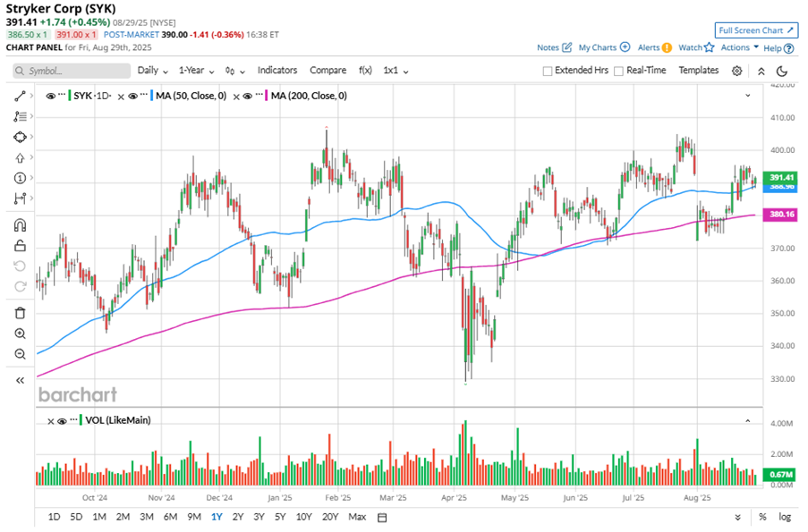Switch to log scale
808x532 pixels.
click(785, 517)
